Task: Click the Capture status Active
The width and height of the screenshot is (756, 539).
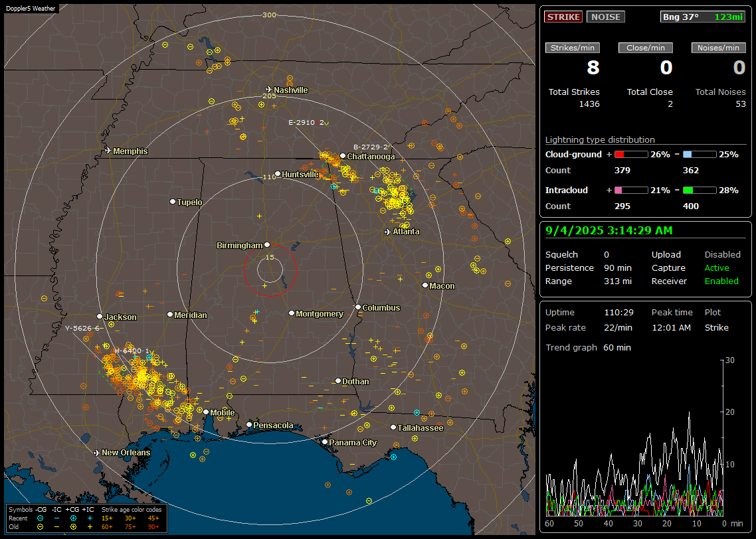Action: click(x=717, y=268)
